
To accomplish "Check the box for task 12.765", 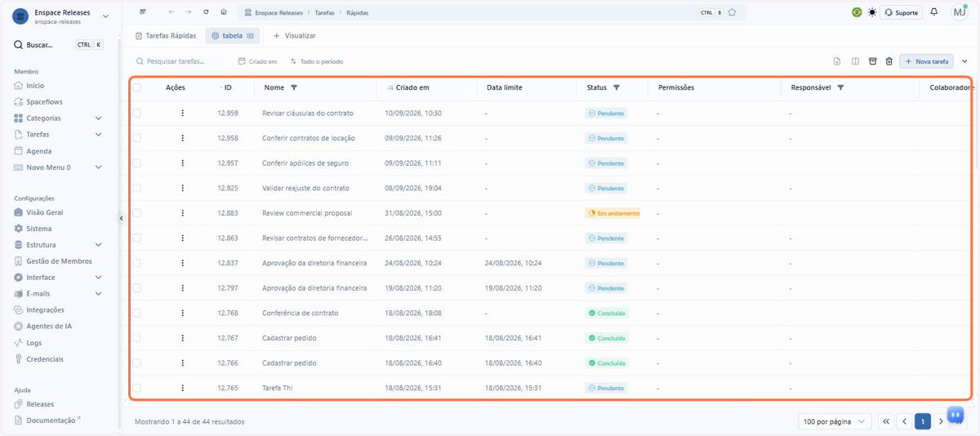I will pos(136,388).
